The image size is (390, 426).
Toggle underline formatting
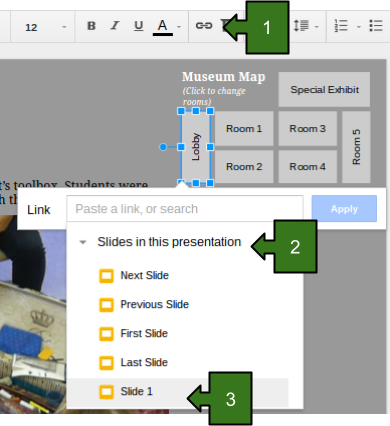coord(139,26)
